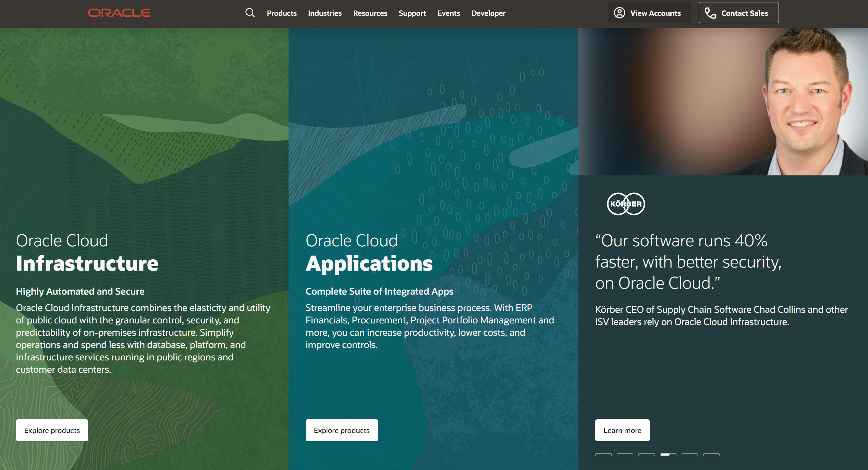Click the search magnifier icon

[250, 13]
